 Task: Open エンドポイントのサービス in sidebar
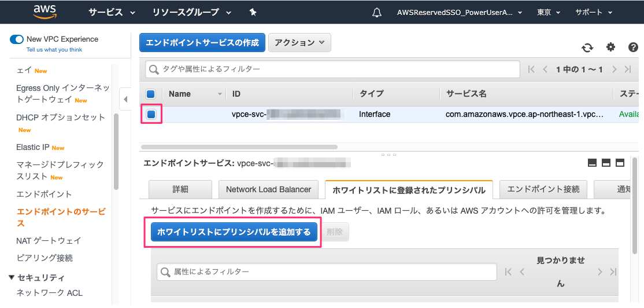pyautogui.click(x=61, y=217)
